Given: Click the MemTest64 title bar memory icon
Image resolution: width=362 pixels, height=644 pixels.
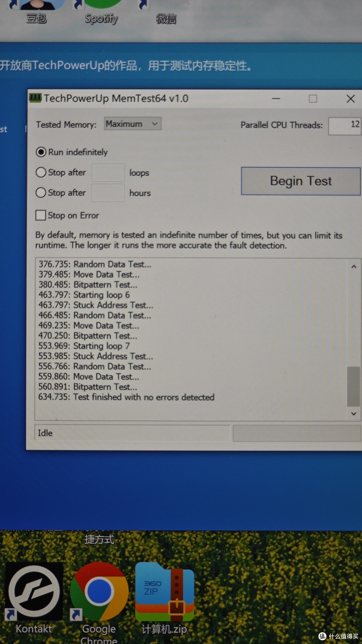Looking at the screenshot, I should [35, 98].
